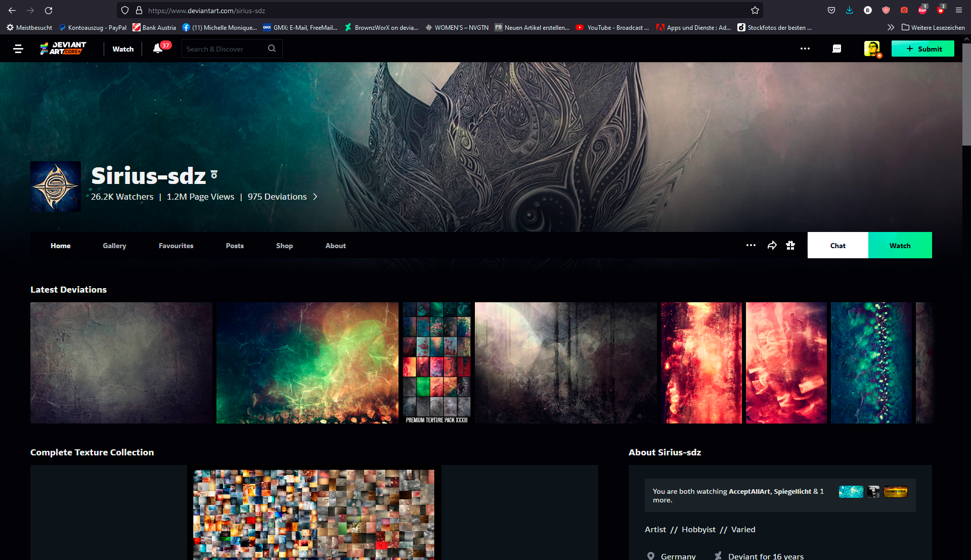Toggle watching Sirius-sdz with green Watch button

coord(900,246)
